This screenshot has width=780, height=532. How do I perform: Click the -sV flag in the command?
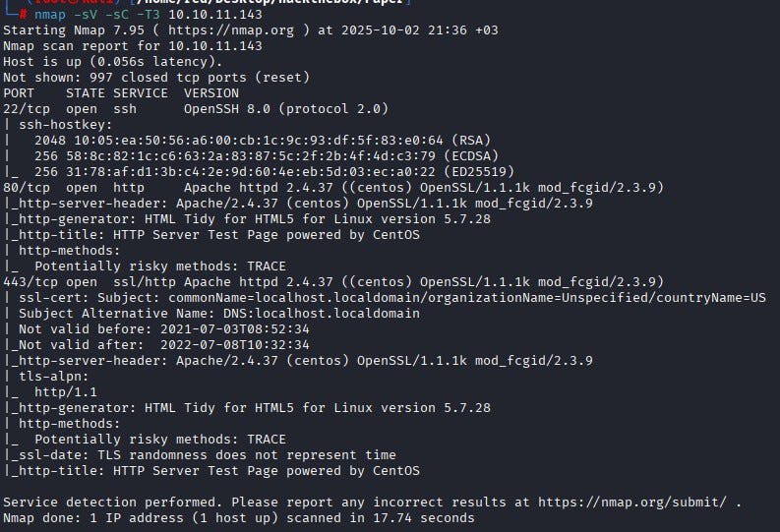83,16
